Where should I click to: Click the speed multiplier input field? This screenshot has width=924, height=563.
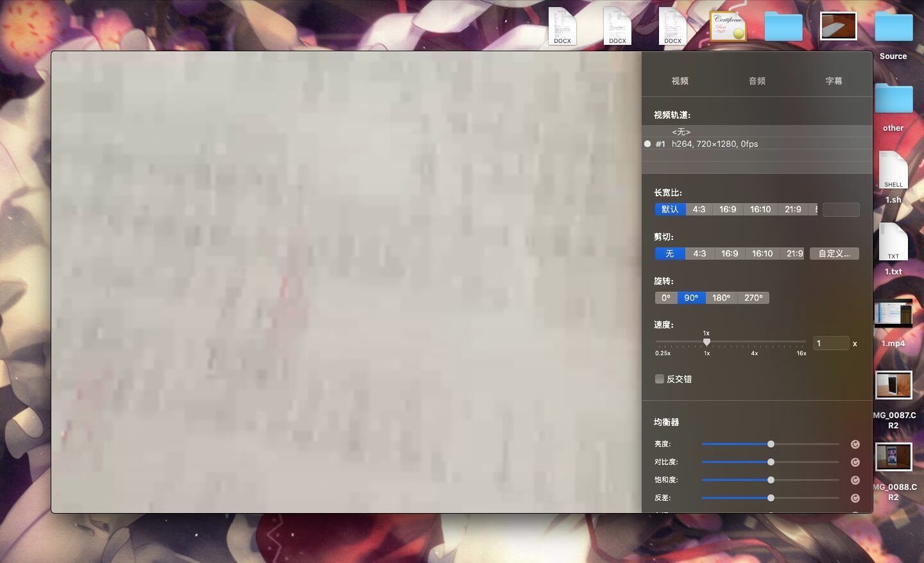pyautogui.click(x=830, y=343)
